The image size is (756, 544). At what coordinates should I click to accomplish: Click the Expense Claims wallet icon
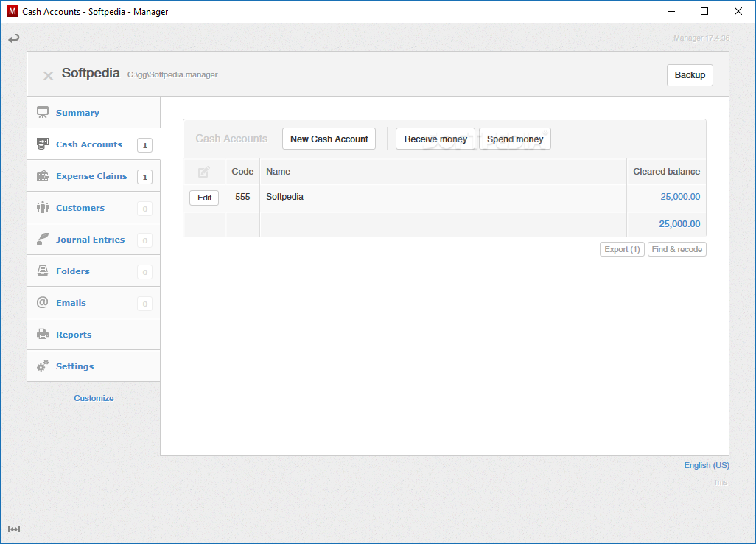(x=43, y=176)
